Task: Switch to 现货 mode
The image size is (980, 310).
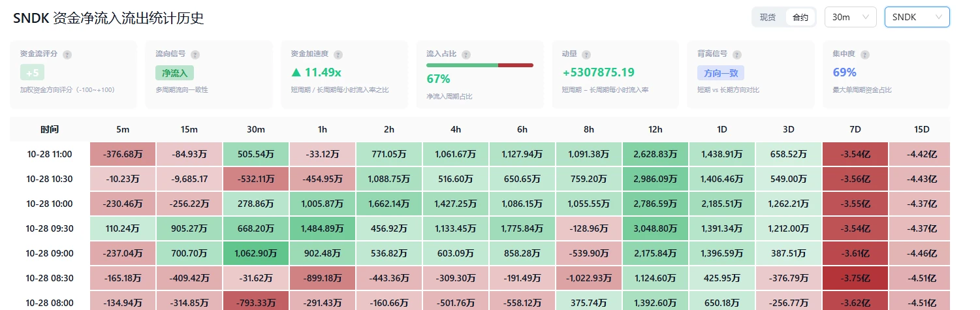Action: 768,18
